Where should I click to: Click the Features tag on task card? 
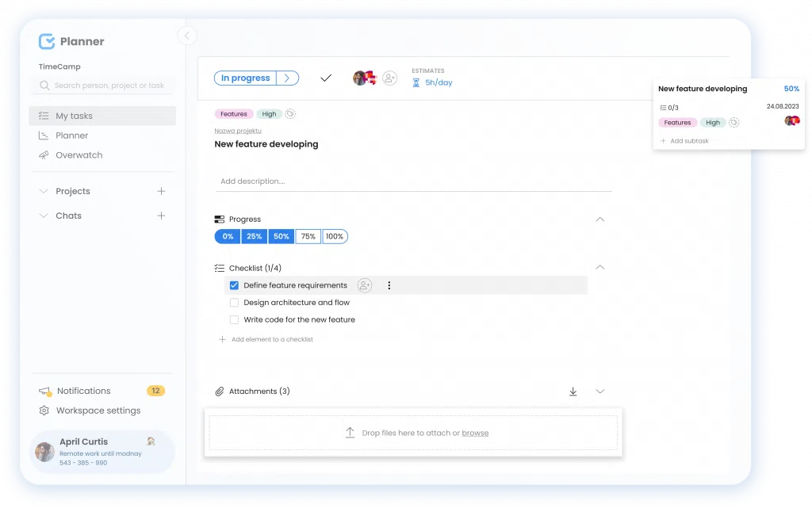coord(677,123)
